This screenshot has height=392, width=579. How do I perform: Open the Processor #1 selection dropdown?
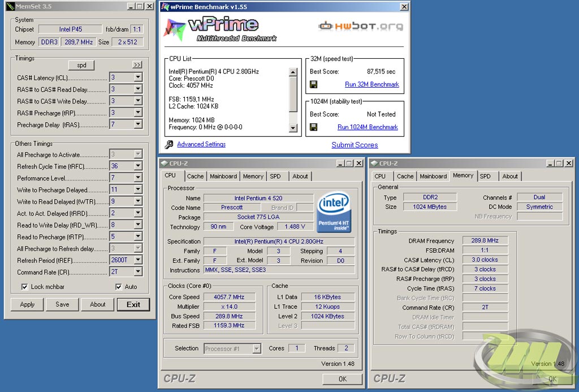click(257, 348)
